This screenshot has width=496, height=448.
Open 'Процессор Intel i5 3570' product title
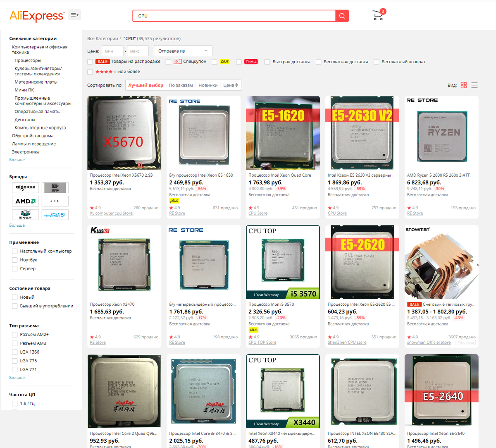[x=271, y=304]
